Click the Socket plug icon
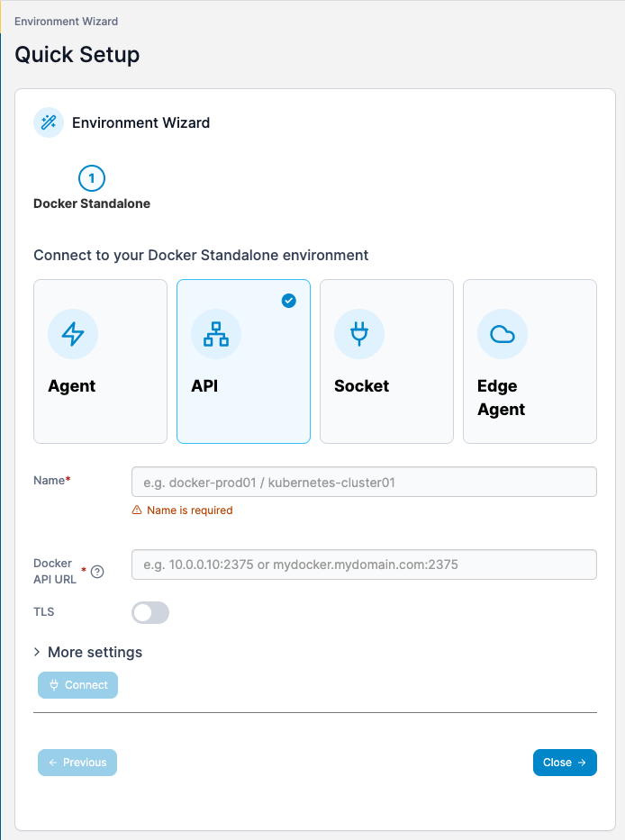 359,334
